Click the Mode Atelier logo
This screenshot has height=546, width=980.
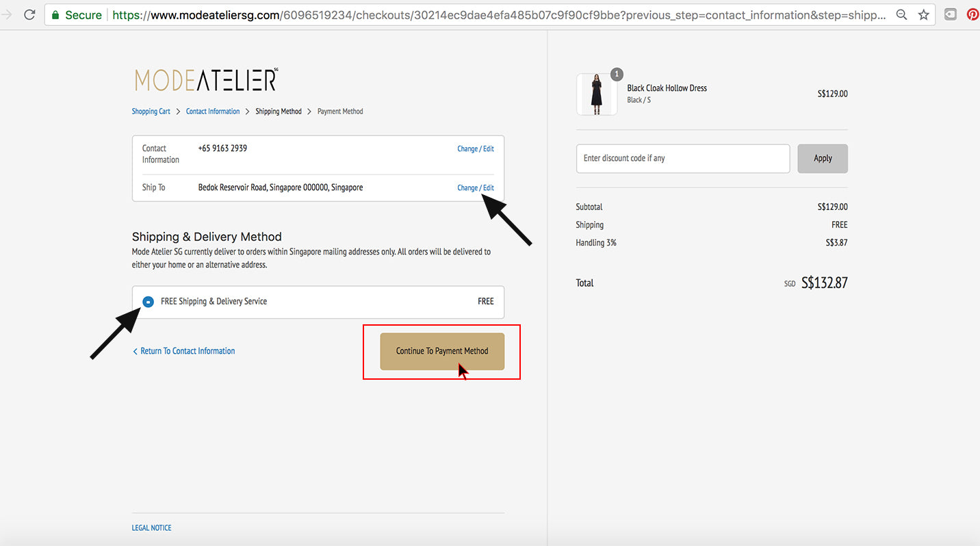coord(206,79)
